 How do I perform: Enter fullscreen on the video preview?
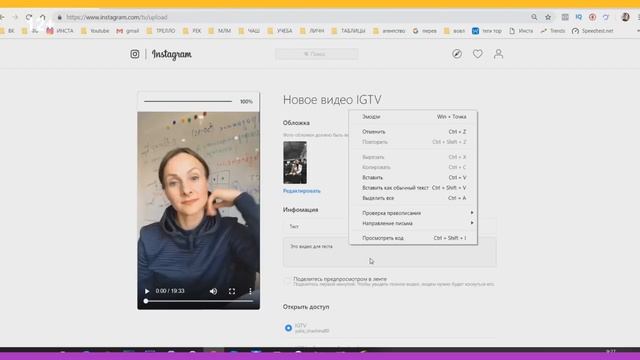[x=232, y=291]
